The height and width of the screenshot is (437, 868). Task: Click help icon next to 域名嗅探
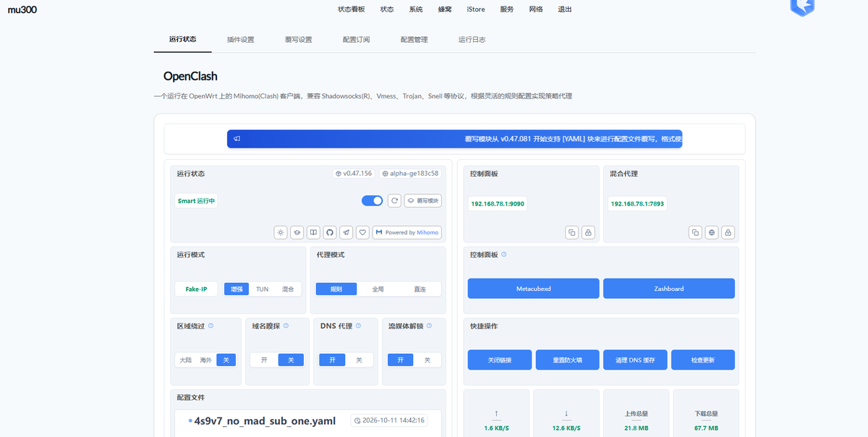tap(286, 326)
